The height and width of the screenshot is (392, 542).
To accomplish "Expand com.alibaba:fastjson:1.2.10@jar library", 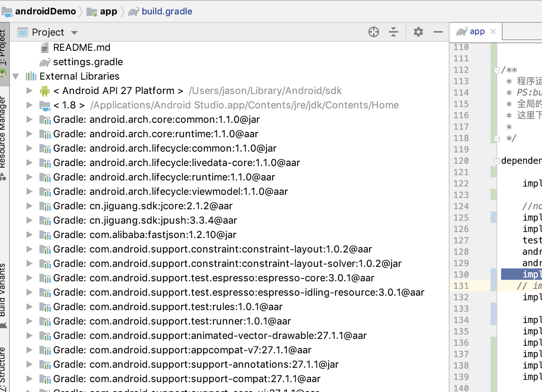I will click(x=29, y=235).
